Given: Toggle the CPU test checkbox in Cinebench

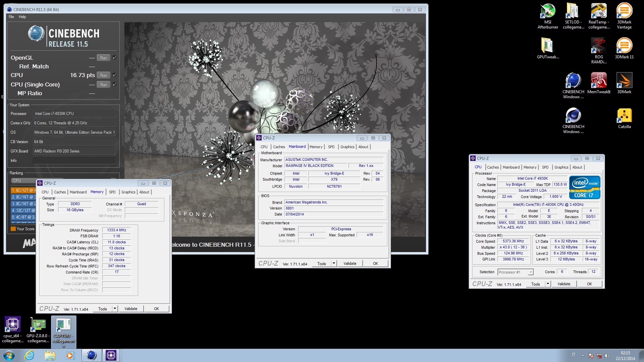Looking at the screenshot, I should 114,75.
